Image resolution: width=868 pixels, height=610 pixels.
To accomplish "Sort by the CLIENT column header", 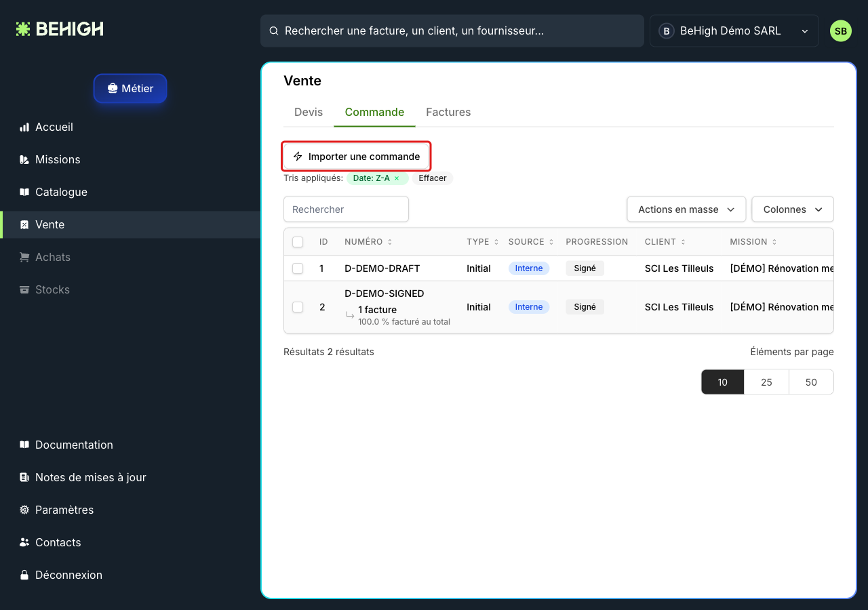I will pos(665,242).
